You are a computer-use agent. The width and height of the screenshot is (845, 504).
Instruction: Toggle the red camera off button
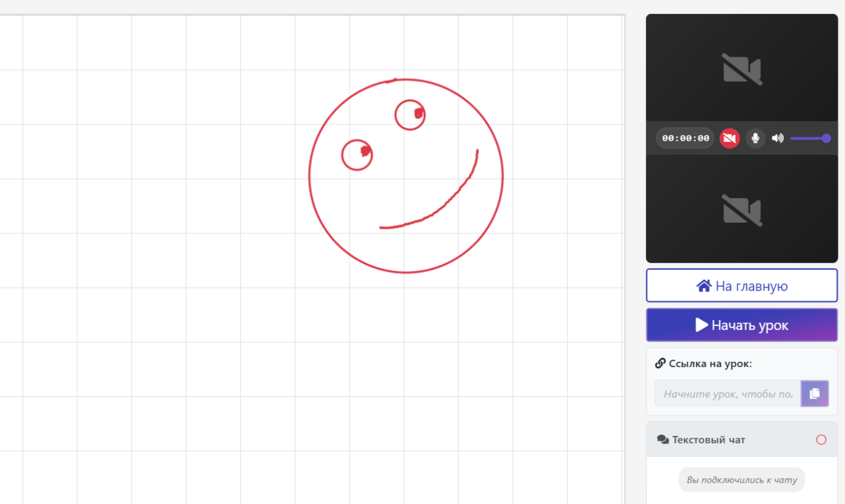(x=729, y=138)
